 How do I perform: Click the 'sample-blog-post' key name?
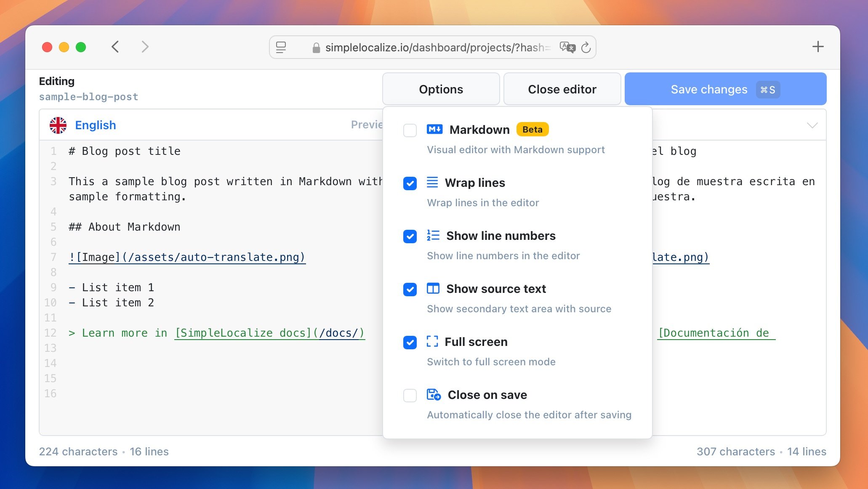tap(88, 97)
